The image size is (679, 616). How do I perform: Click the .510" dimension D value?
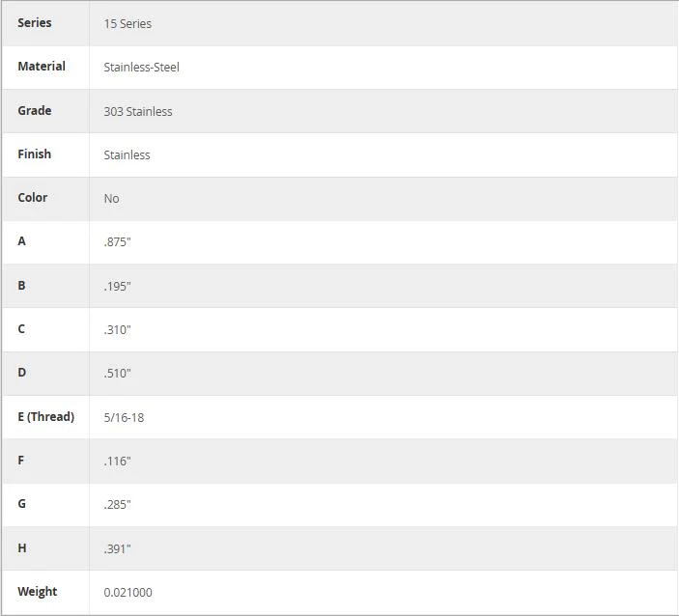[x=117, y=374]
